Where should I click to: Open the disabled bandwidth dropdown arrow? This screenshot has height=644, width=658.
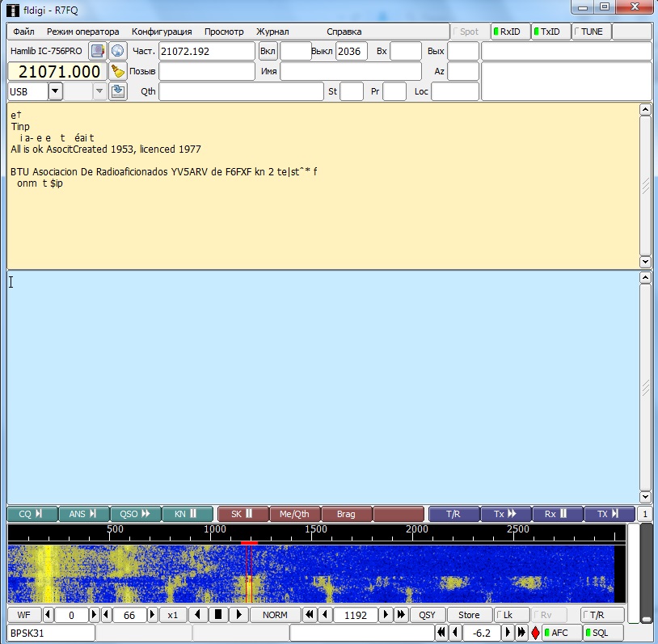click(x=99, y=91)
